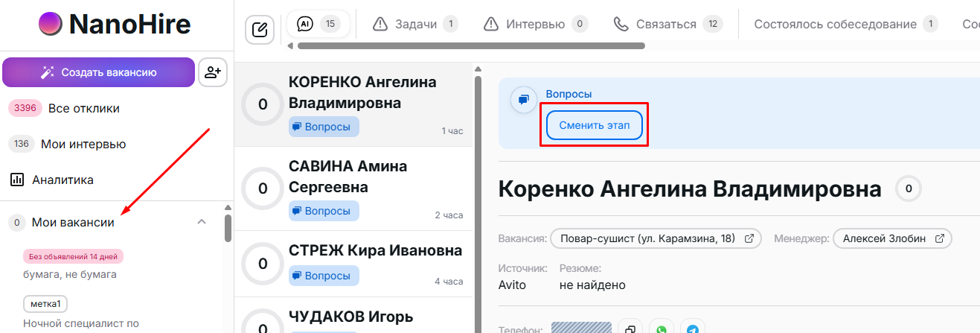This screenshot has width=980, height=333.
Task: Click Вопросы badge under СТРЕЖ
Action: click(x=324, y=276)
